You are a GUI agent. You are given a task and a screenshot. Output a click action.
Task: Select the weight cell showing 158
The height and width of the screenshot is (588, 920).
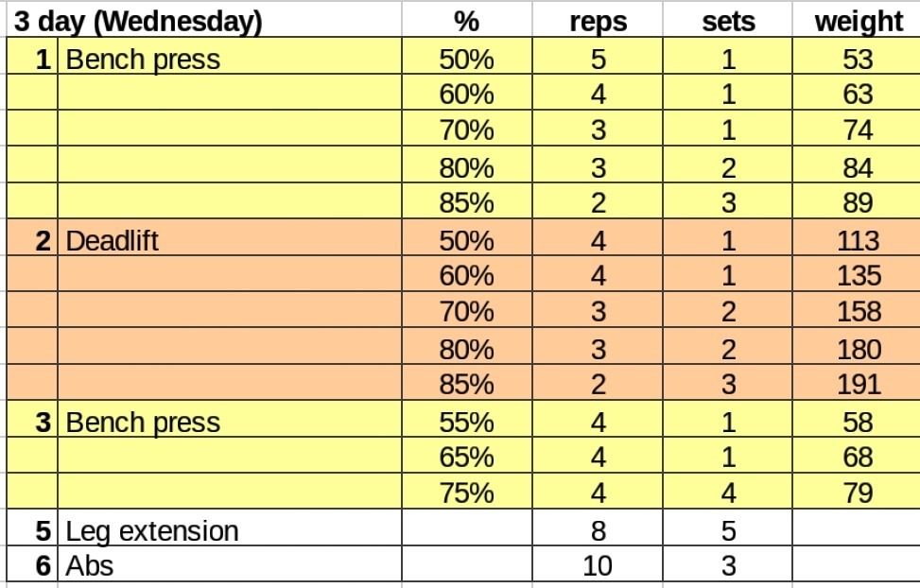[859, 312]
